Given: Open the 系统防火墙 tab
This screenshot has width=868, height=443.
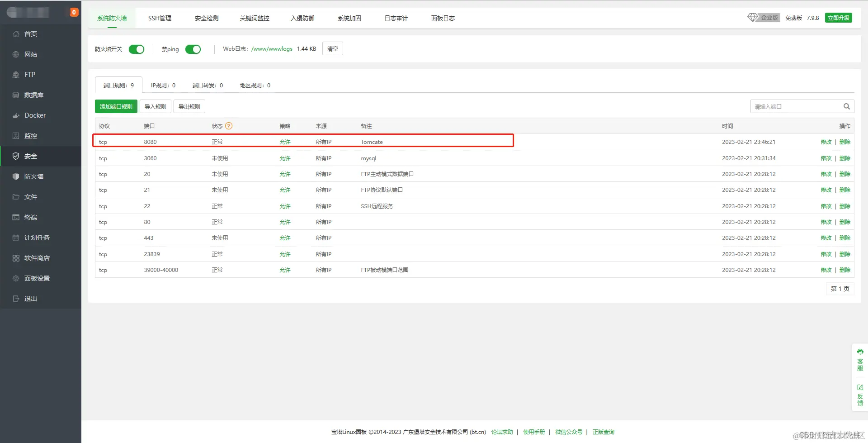Looking at the screenshot, I should pos(112,18).
